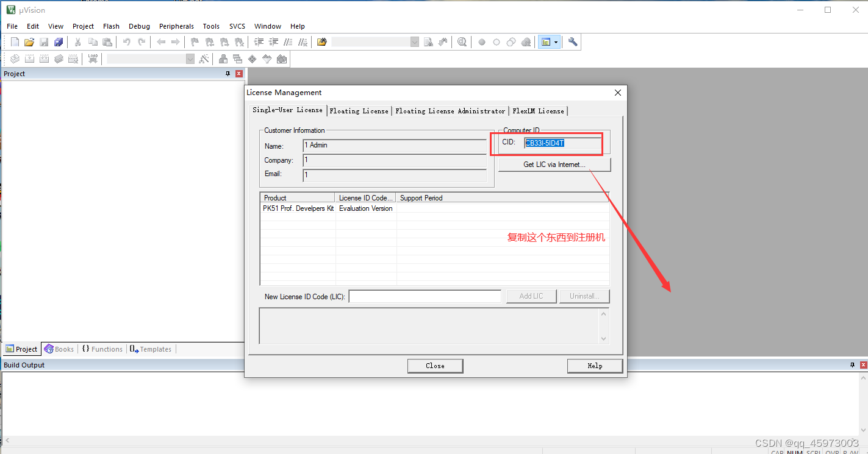
Task: Switch to FlexLM License tab
Action: point(538,111)
